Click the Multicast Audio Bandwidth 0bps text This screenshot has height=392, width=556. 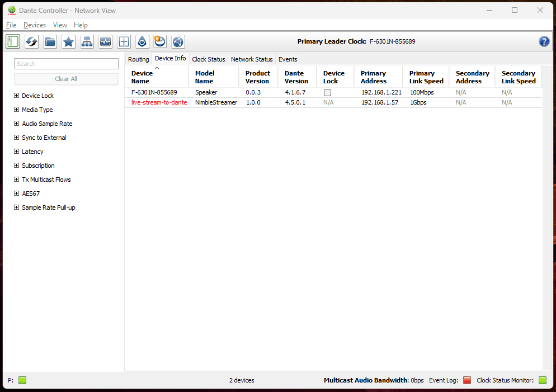374,380
